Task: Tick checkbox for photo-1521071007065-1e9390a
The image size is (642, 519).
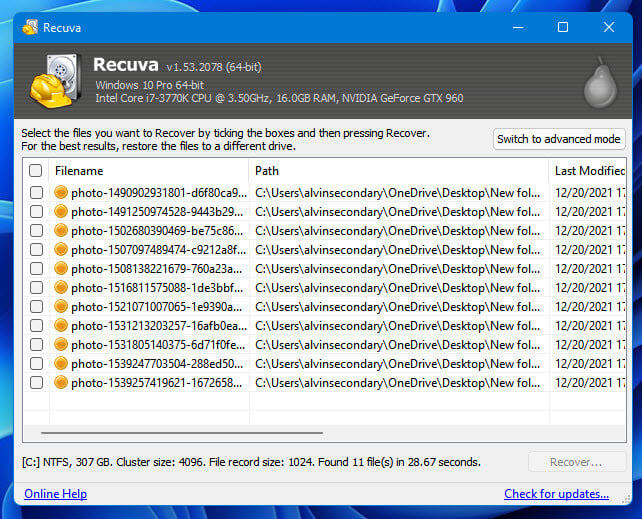Action: (36, 307)
